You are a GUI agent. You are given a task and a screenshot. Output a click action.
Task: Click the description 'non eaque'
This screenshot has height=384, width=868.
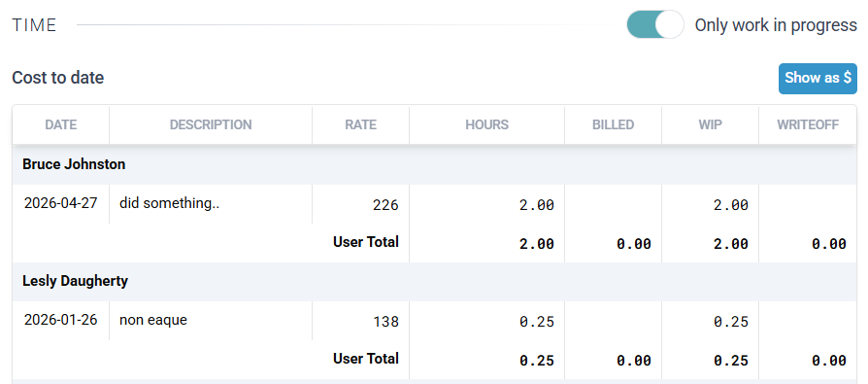tap(153, 320)
